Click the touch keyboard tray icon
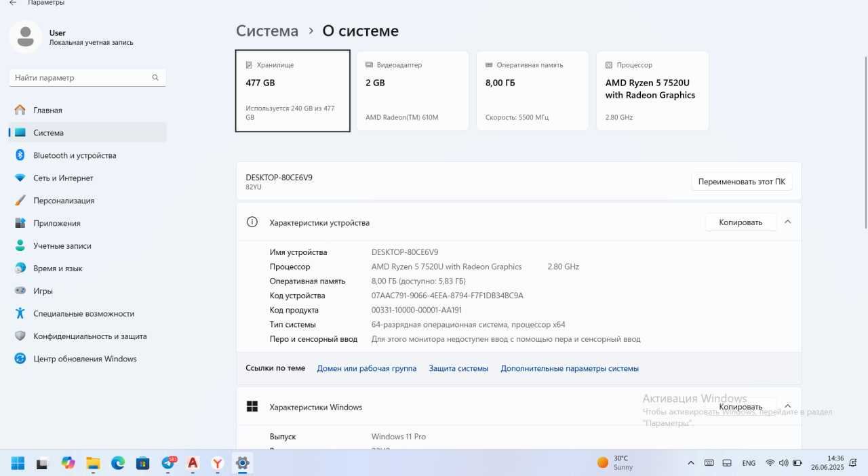The width and height of the screenshot is (868, 476). coord(709,463)
